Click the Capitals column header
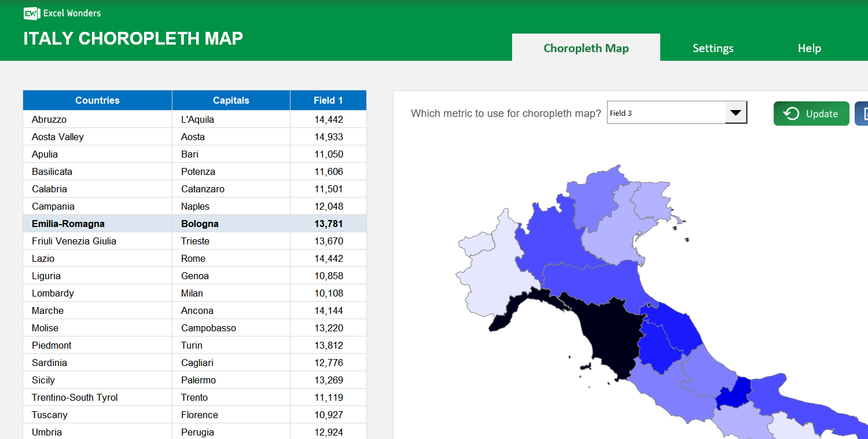The image size is (868, 439). 230,100
